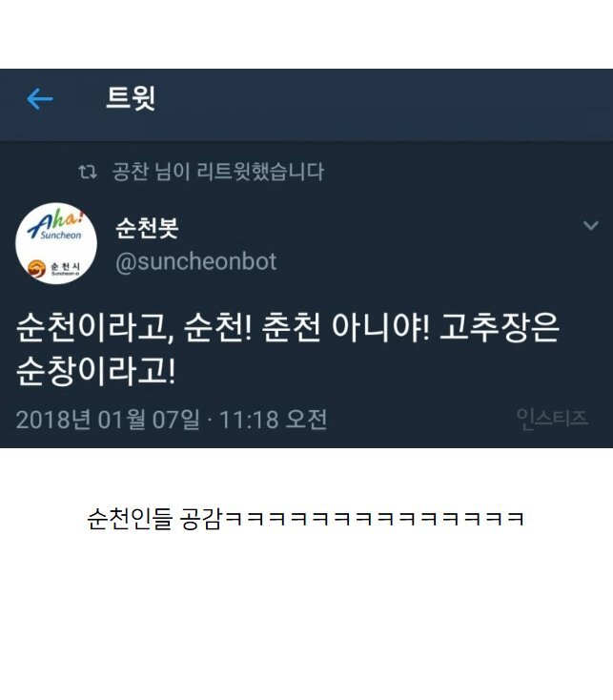
Task: Click the 트윗 header title
Action: pos(131,98)
